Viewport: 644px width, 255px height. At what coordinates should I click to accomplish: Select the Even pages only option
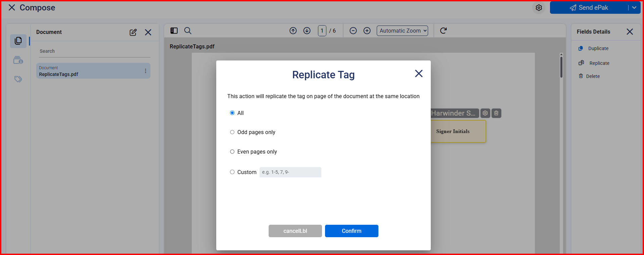[232, 152]
